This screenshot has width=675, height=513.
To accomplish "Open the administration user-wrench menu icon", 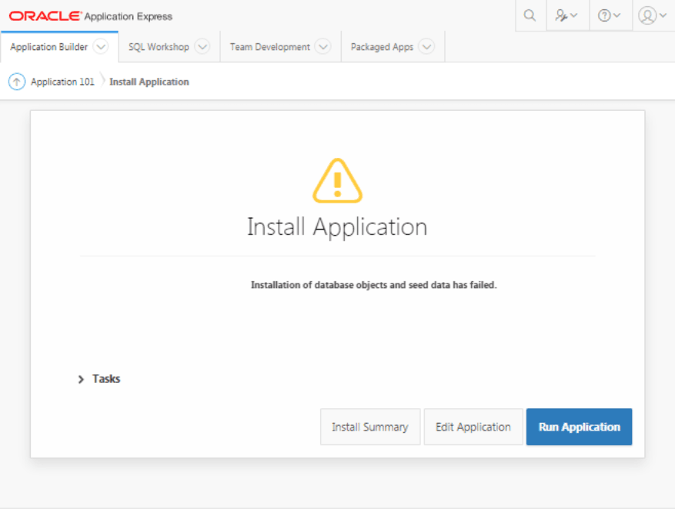I will click(567, 16).
